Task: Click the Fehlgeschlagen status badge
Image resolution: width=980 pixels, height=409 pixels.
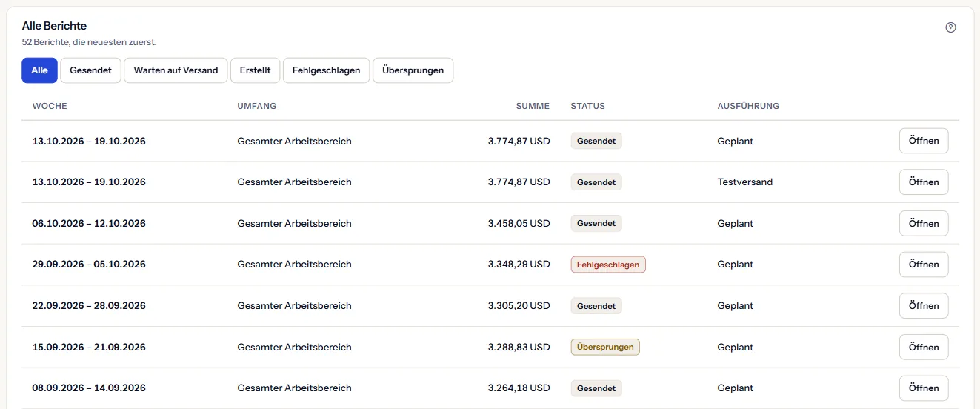Action: click(608, 265)
